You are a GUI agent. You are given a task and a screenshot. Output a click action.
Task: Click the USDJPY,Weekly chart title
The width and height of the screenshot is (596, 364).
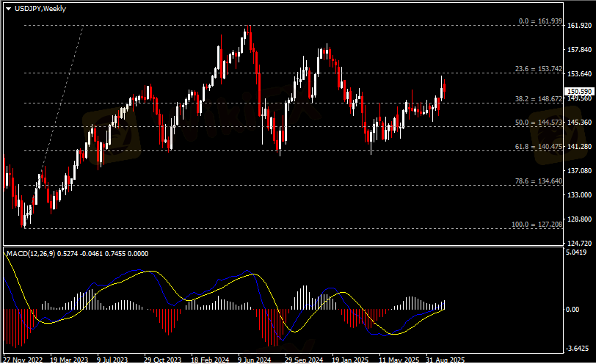coord(39,8)
